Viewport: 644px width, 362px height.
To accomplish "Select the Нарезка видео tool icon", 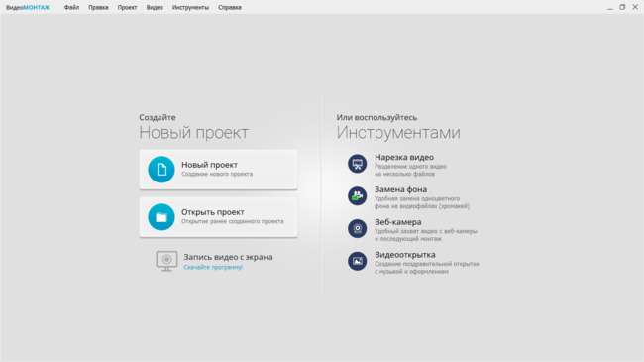I will [358, 164].
